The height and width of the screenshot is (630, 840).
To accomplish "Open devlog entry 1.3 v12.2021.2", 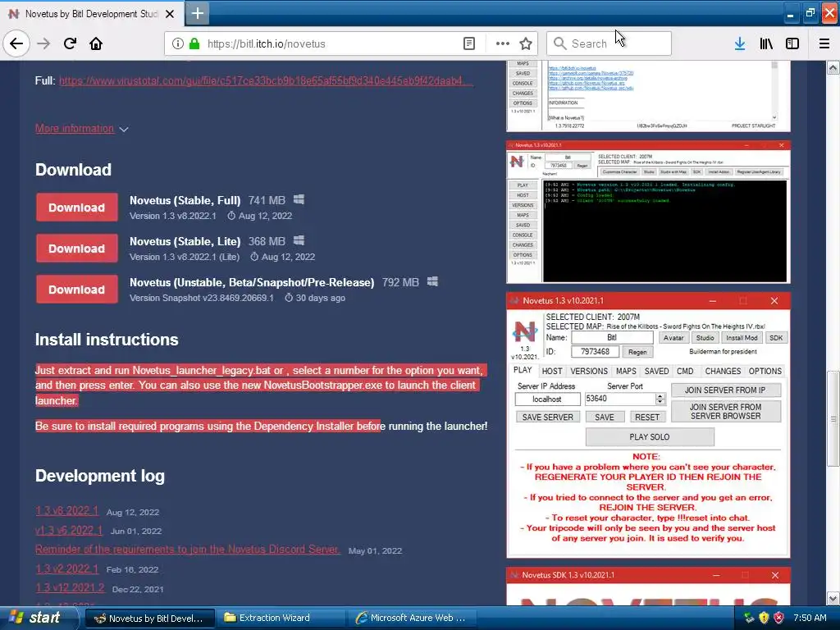I will pyautogui.click(x=71, y=587).
